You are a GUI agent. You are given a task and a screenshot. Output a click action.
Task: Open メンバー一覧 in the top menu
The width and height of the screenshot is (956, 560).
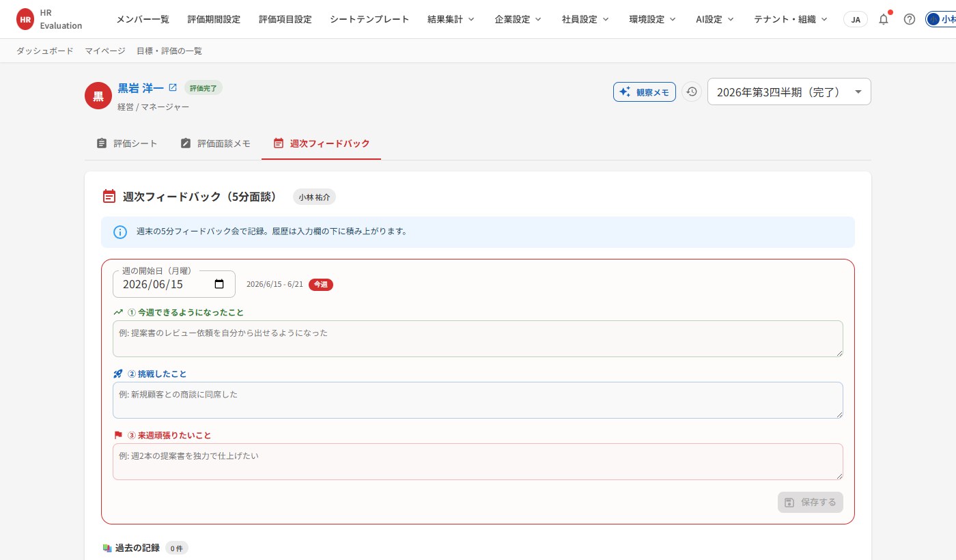(x=143, y=19)
